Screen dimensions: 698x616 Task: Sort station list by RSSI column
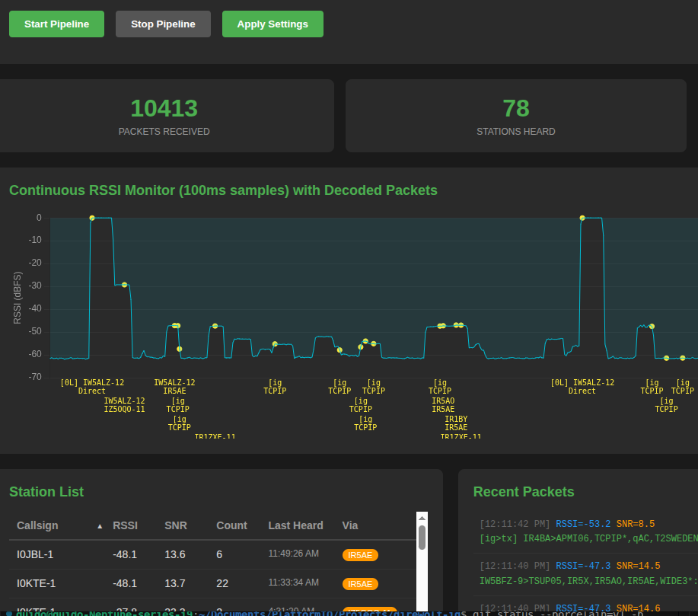click(x=125, y=525)
